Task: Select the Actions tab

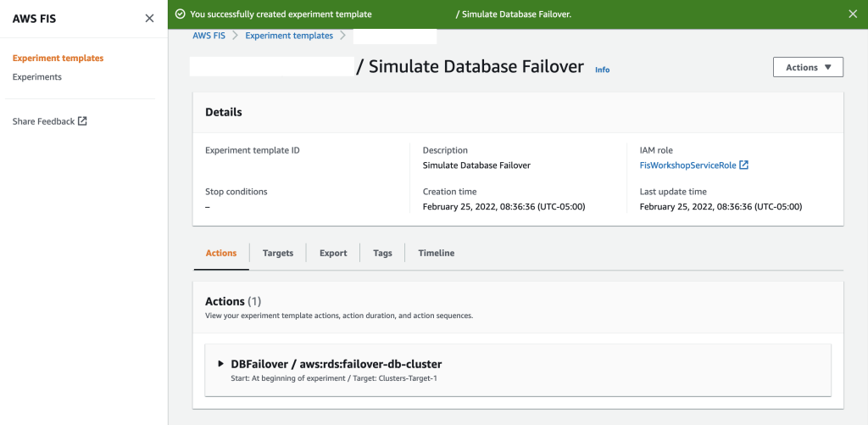Action: tap(221, 254)
